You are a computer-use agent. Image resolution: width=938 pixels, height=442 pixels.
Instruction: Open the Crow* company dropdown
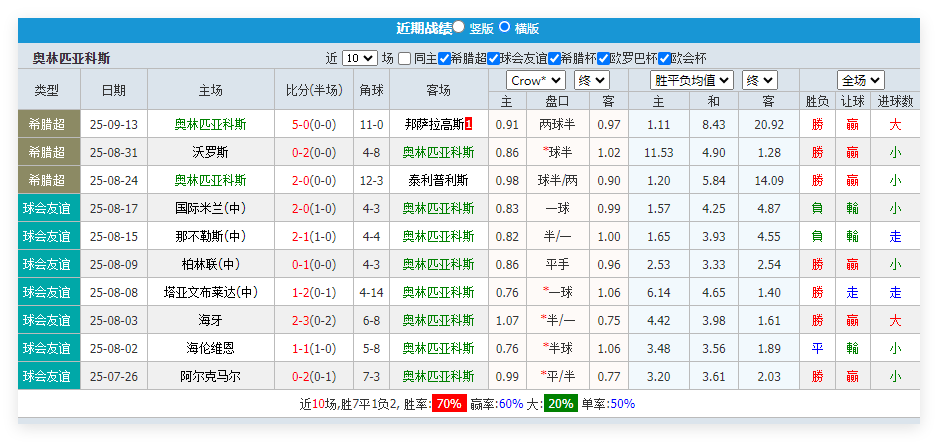tap(535, 80)
